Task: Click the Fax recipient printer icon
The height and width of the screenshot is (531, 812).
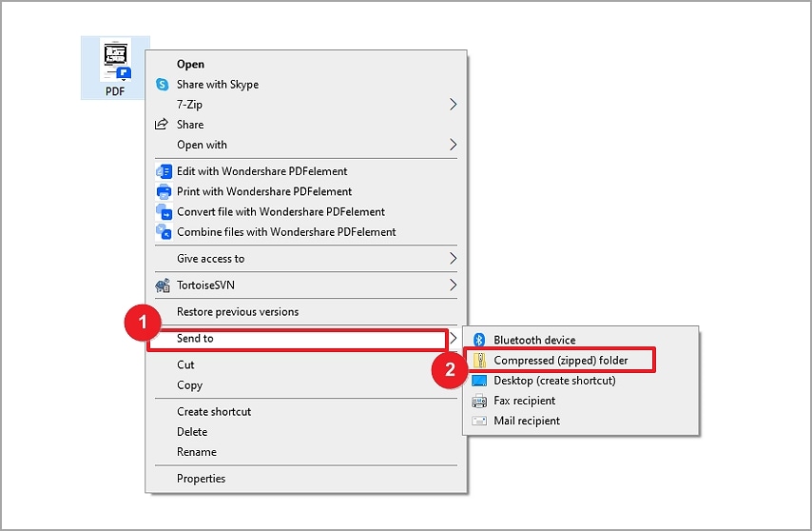Action: (479, 402)
